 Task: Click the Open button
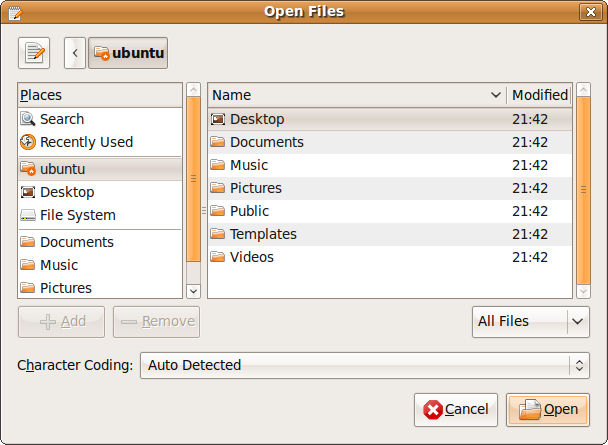click(x=548, y=409)
